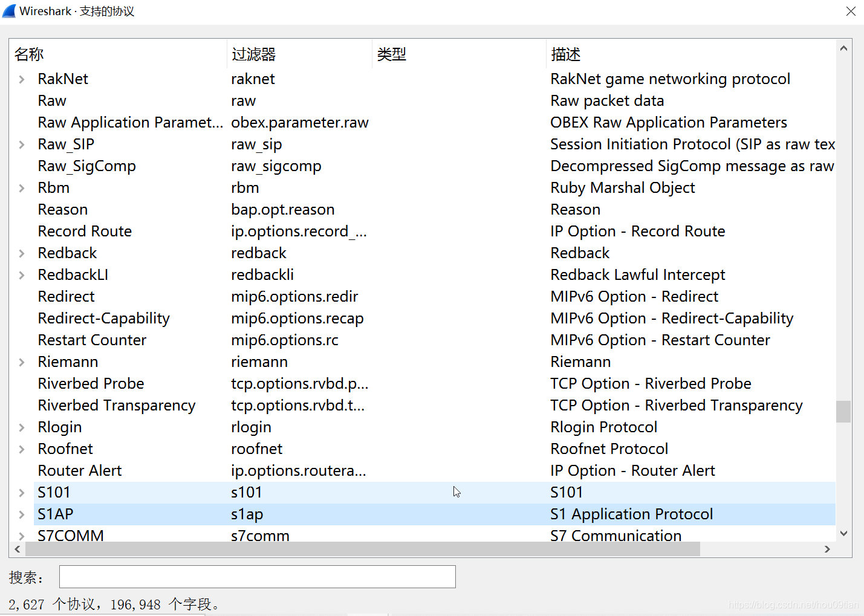The width and height of the screenshot is (864, 616).
Task: Select the Riverbed Probe protocol name
Action: (x=91, y=384)
